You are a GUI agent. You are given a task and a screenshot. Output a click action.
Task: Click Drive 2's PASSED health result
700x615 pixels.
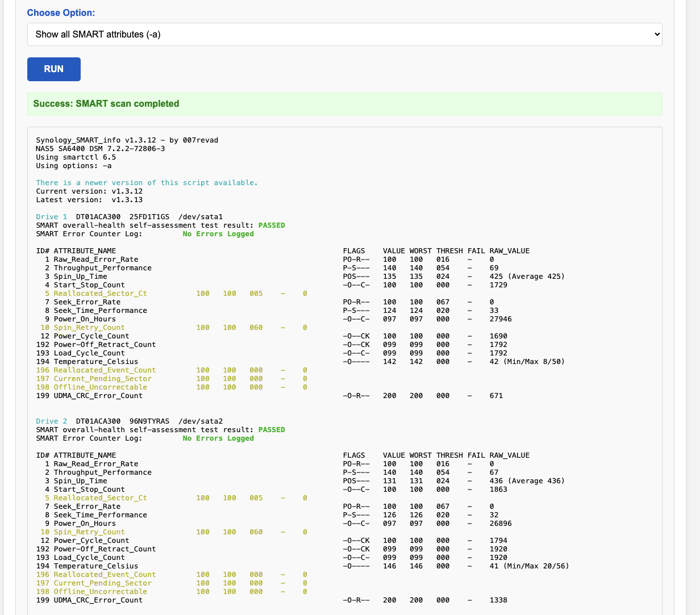[x=272, y=430]
